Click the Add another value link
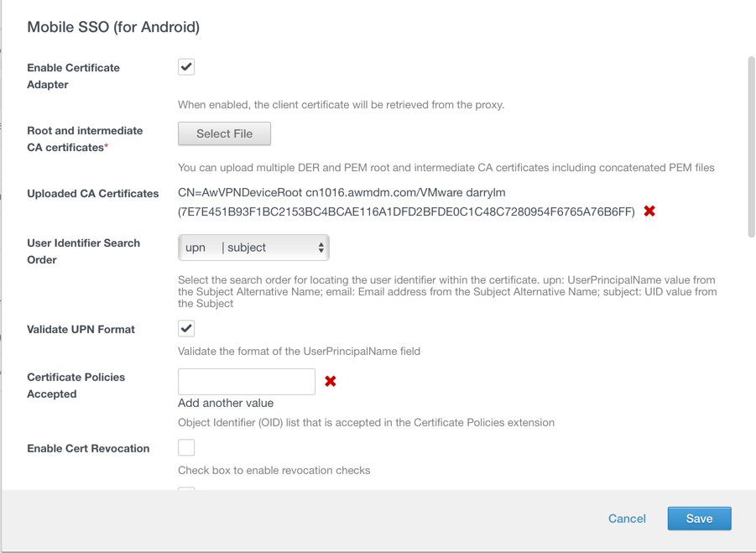Viewport: 756px width, 553px height. pos(226,403)
